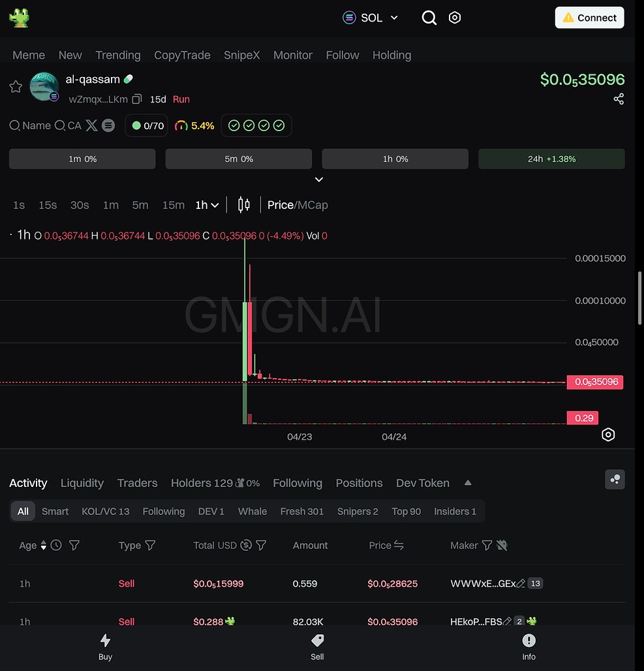The image size is (644, 671).
Task: Toggle age time clock icon
Action: click(x=56, y=545)
